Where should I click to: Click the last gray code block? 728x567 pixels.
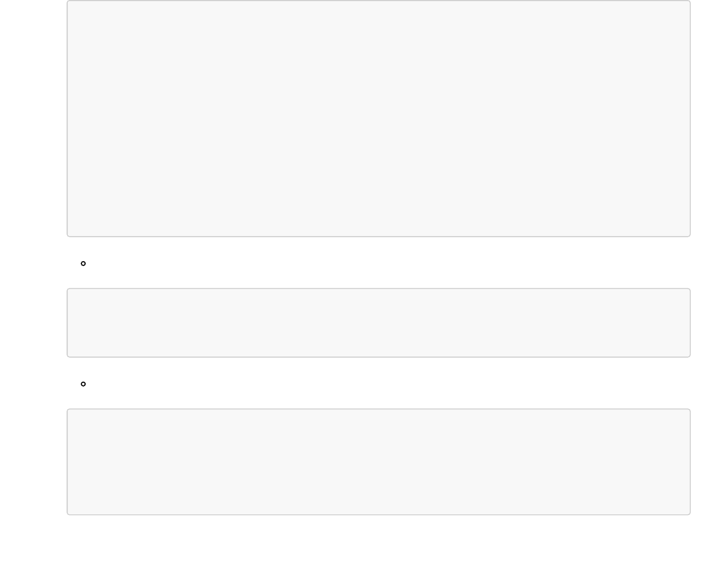pyautogui.click(x=378, y=461)
